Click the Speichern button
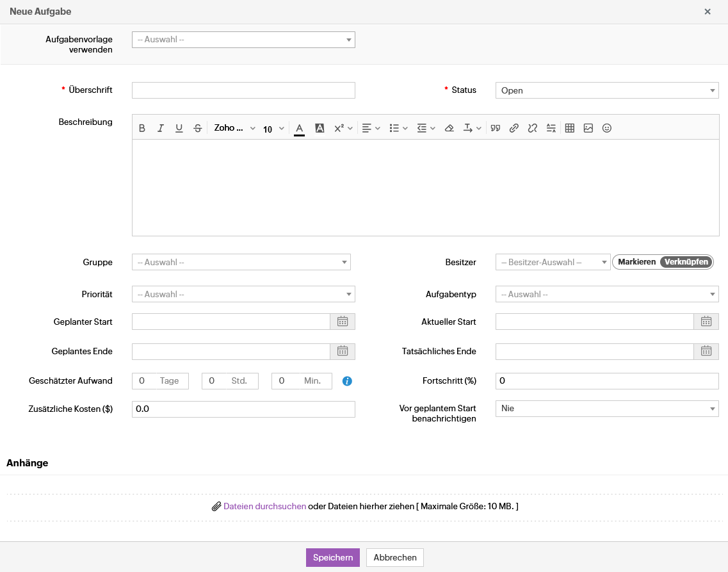728x572 pixels. click(332, 557)
